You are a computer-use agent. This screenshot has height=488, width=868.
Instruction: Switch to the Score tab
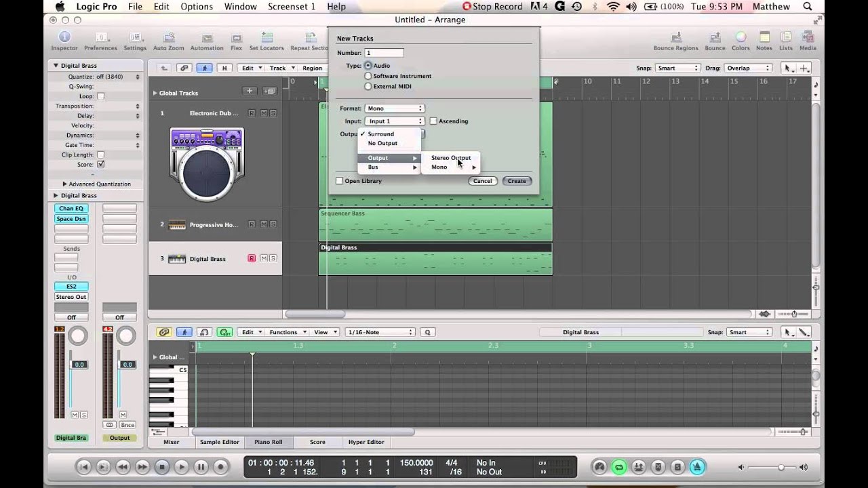[x=317, y=442]
